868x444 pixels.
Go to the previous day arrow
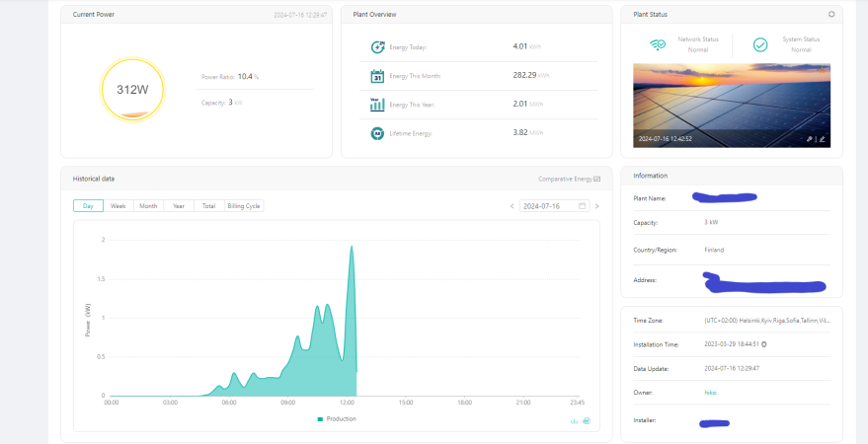coord(513,206)
